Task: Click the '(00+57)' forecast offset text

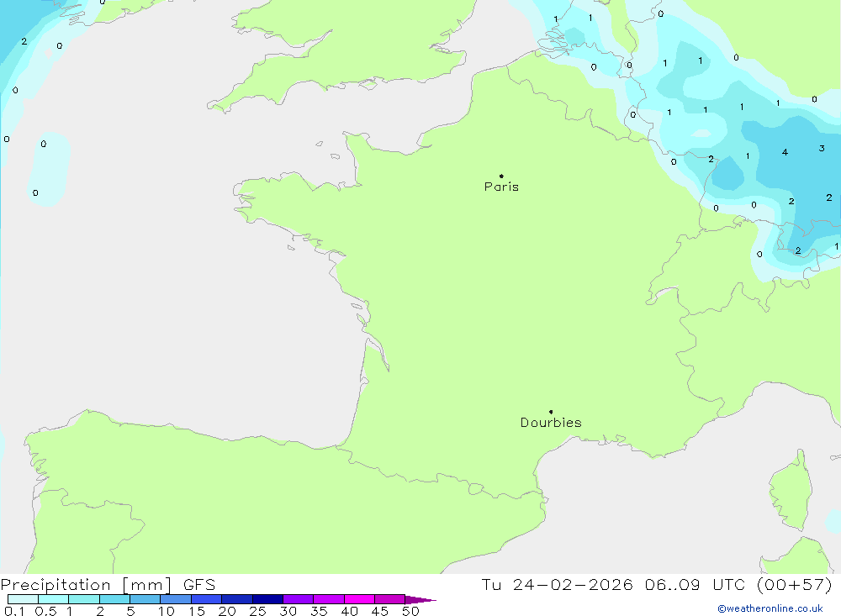Action: point(795,584)
